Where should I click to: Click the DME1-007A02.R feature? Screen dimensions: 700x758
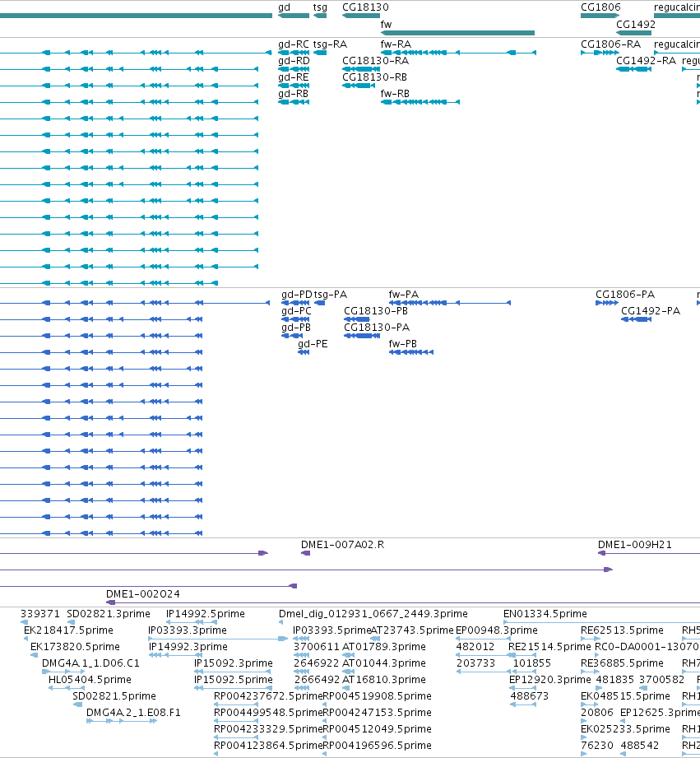click(306, 553)
